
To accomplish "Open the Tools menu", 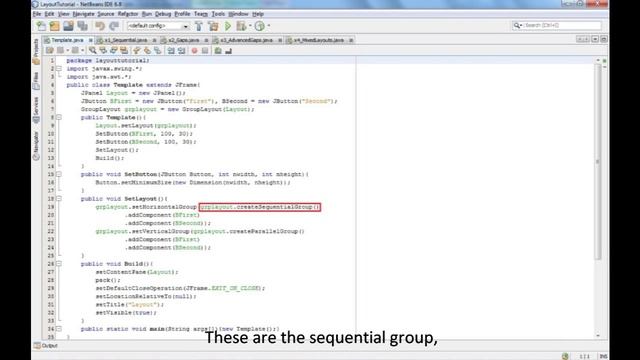I will pyautogui.click(x=218, y=14).
